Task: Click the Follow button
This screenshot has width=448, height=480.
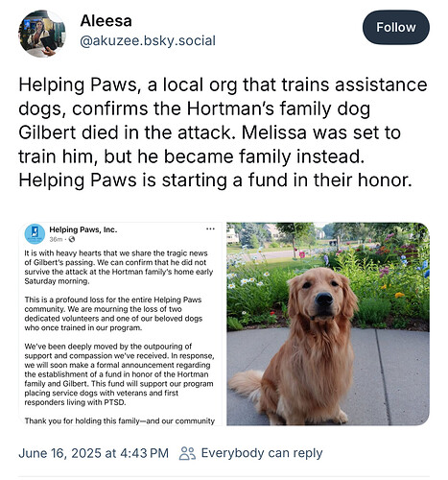Action: pyautogui.click(x=396, y=27)
